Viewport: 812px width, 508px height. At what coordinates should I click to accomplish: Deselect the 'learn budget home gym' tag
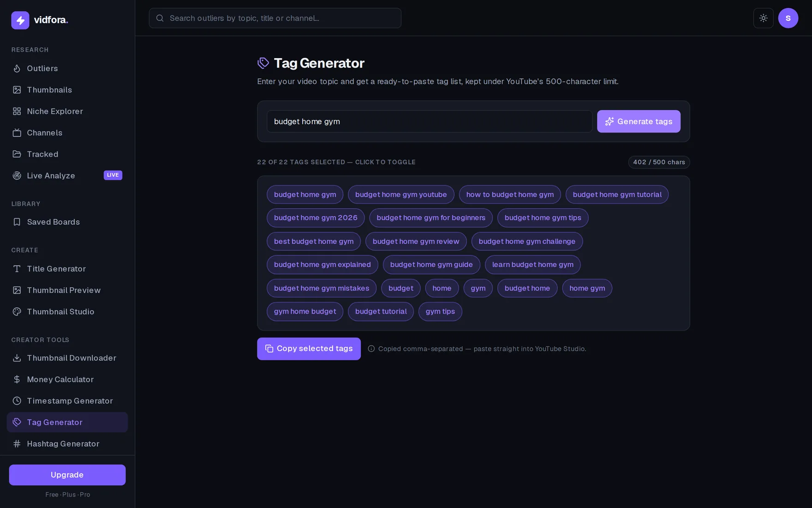tap(532, 265)
